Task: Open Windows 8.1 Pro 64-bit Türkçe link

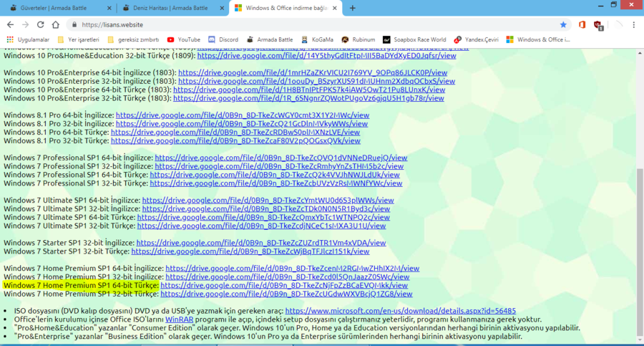Action: tap(235, 133)
